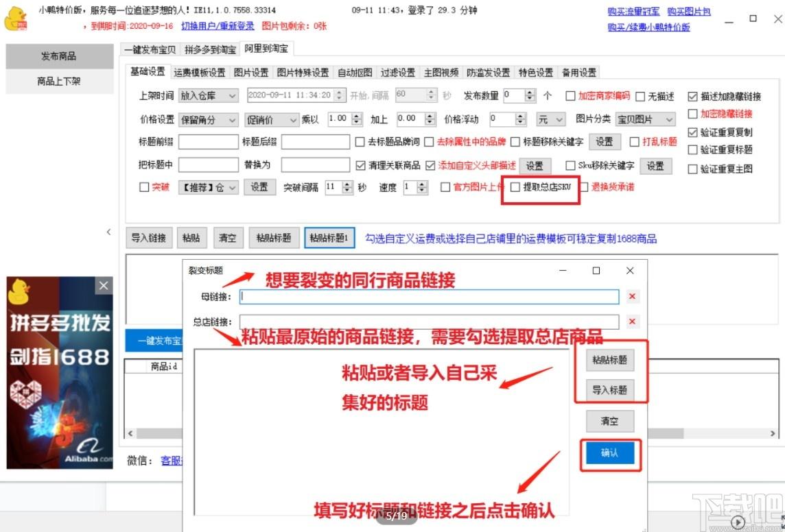Open the 自动抠图 tab
785x532 pixels.
355,73
